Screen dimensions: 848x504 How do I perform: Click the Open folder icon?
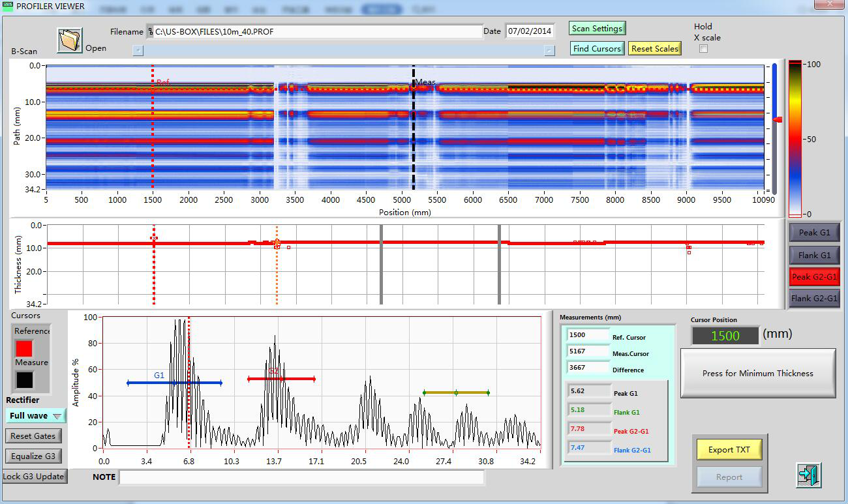coord(68,40)
